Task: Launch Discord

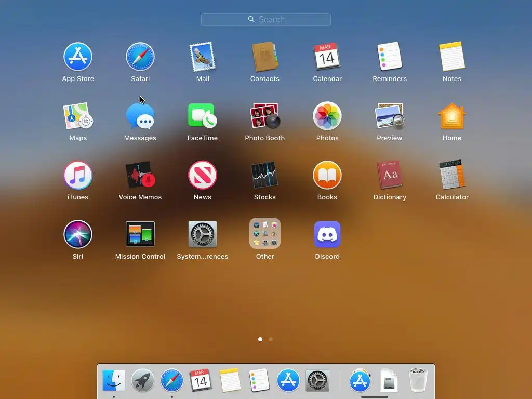Action: [327, 234]
